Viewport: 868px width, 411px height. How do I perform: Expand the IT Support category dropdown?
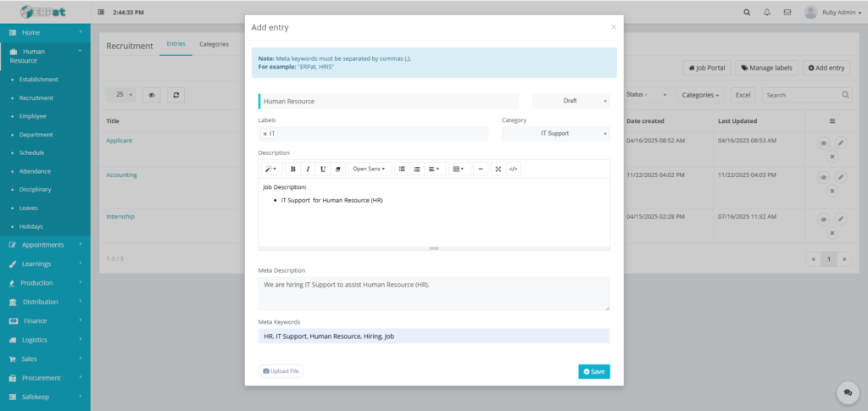(555, 134)
